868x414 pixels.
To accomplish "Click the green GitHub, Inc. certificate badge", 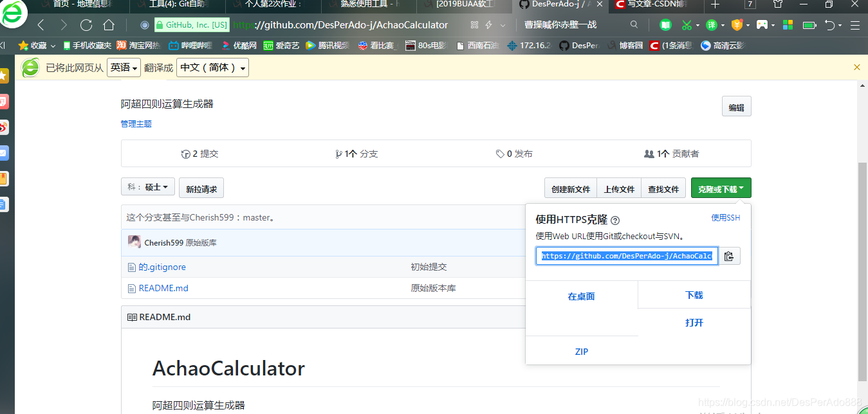I will (x=191, y=25).
